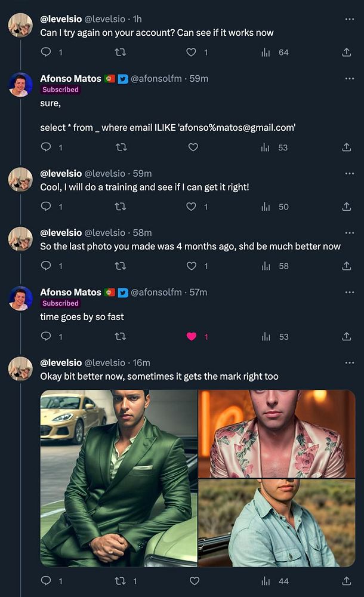364x597 pixels.
Task: Click the Afonso Matos avatar on the 57m tweet
Action: (x=20, y=298)
